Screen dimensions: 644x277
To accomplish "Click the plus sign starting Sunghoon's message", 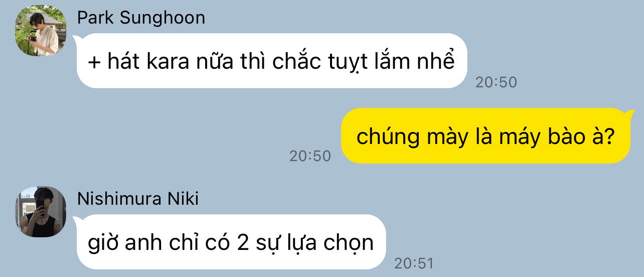I will click(x=94, y=62).
